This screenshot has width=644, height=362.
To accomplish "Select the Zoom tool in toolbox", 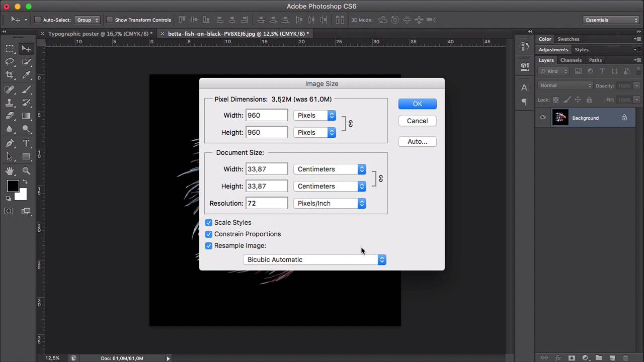I will (x=26, y=171).
